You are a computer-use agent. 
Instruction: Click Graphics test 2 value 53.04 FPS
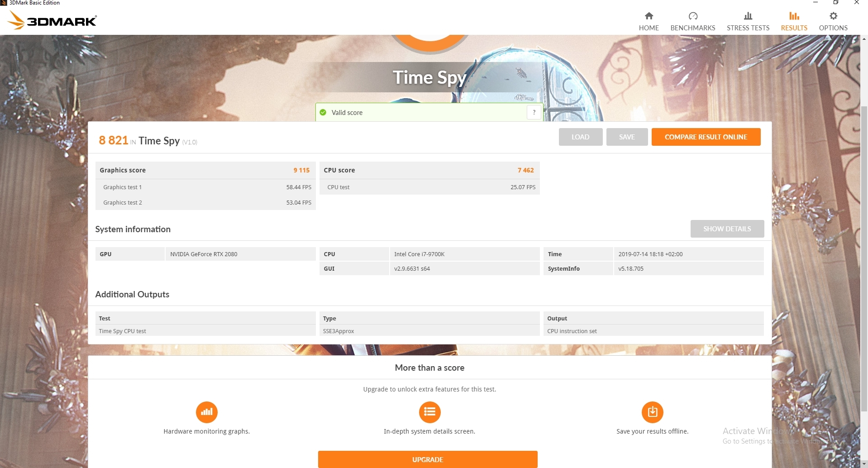(x=299, y=202)
